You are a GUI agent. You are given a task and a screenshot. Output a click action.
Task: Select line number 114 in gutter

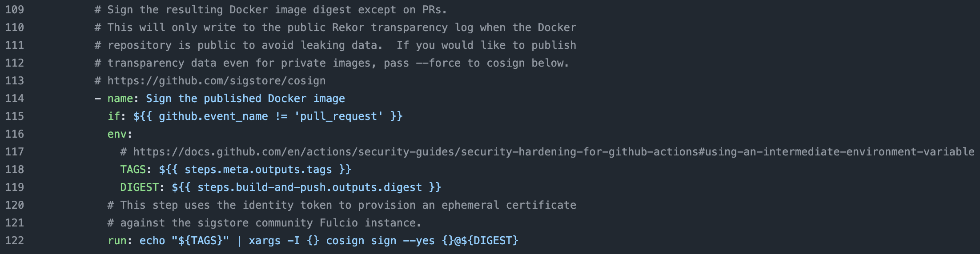click(x=15, y=98)
